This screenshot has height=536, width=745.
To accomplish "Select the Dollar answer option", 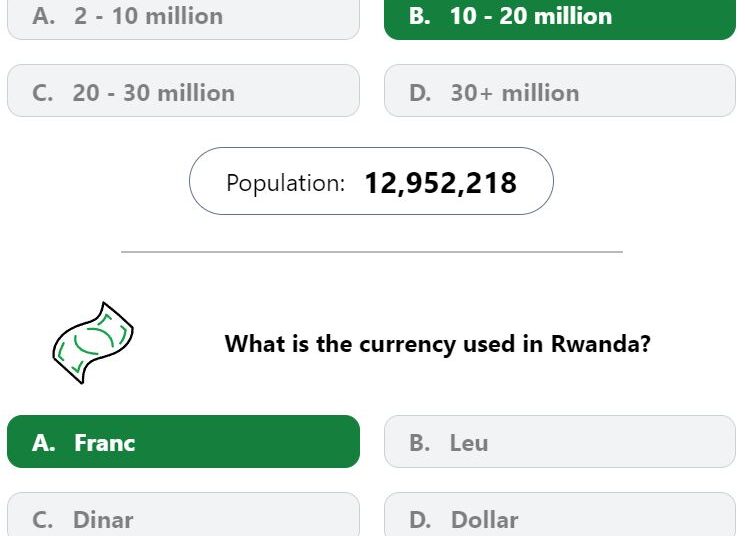I will click(560, 515).
